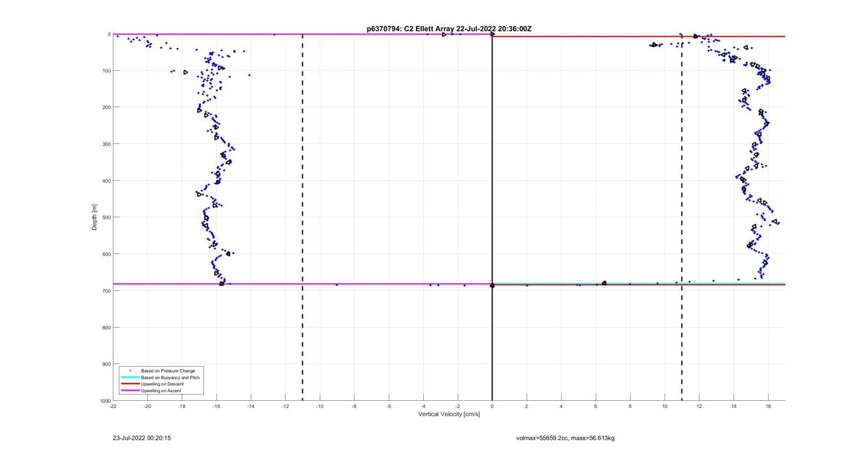Screen dimensions: 868x450
Task: Click x-axis tick label '-2'
Action: coord(458,406)
